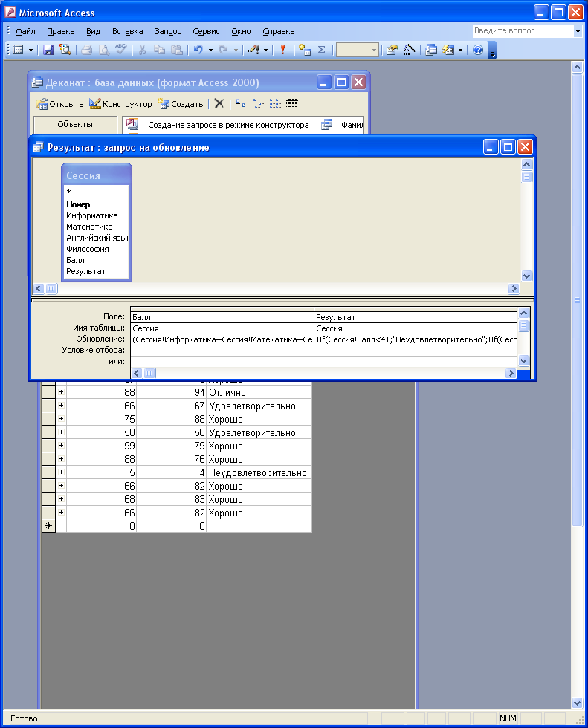Click the File Search toolbar icon

point(65,50)
